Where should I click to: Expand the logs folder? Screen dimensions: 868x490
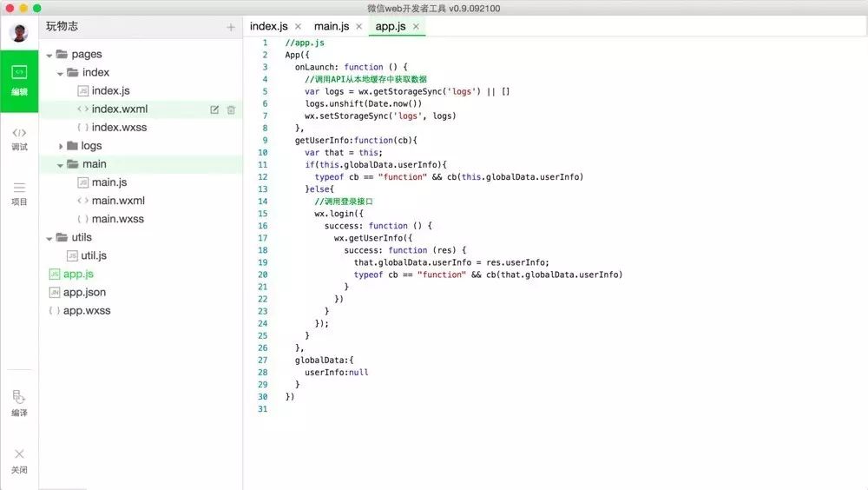pos(61,146)
